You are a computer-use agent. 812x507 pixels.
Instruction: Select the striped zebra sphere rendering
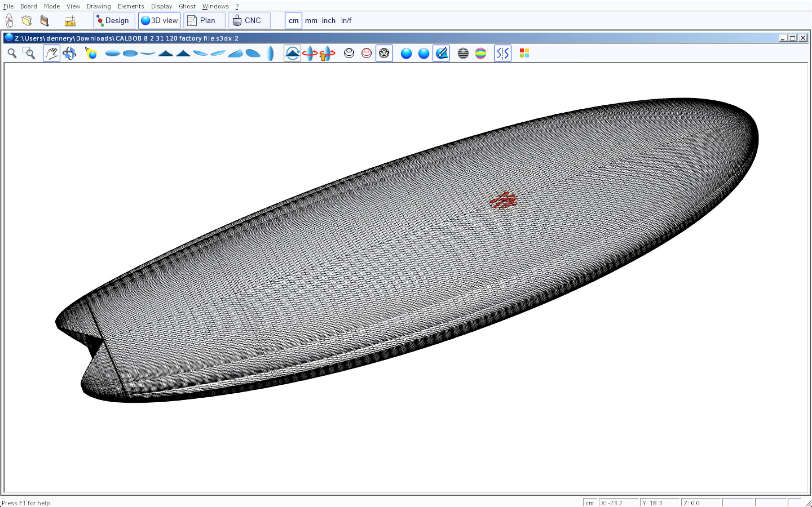pos(463,53)
